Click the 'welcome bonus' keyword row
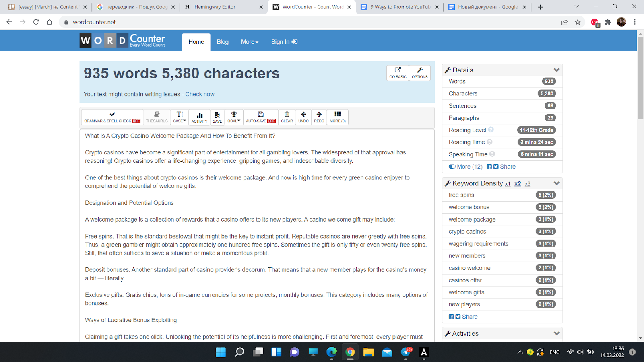The width and height of the screenshot is (644, 362). tap(502, 207)
